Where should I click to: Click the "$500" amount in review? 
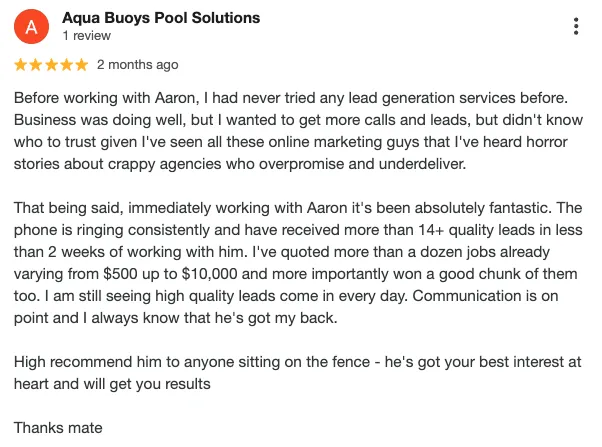point(120,274)
